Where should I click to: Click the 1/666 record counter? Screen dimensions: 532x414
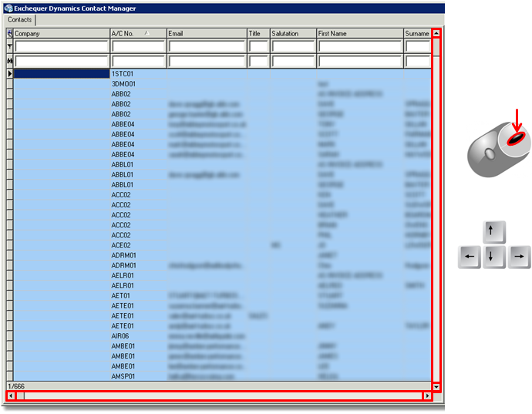click(x=16, y=386)
